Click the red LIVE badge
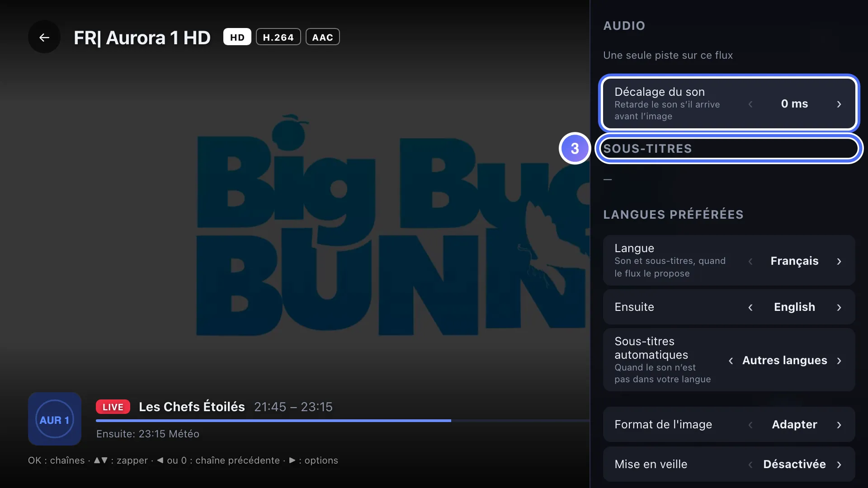 coord(113,407)
